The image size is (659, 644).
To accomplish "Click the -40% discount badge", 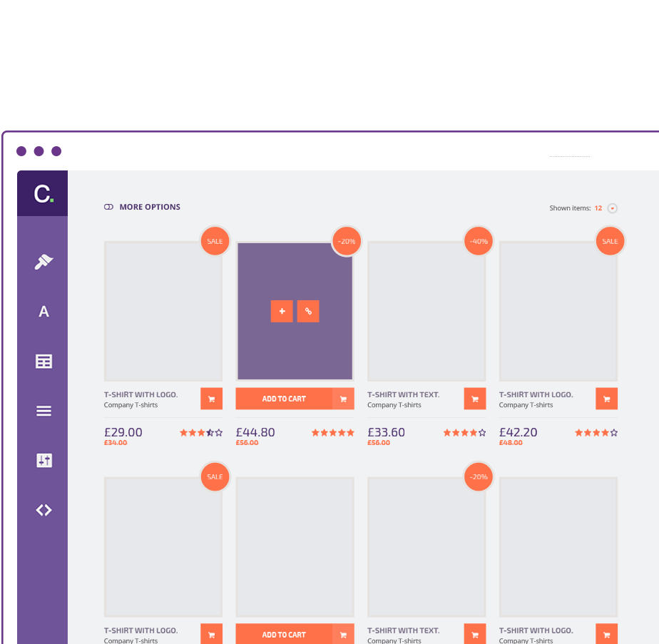I will (479, 241).
